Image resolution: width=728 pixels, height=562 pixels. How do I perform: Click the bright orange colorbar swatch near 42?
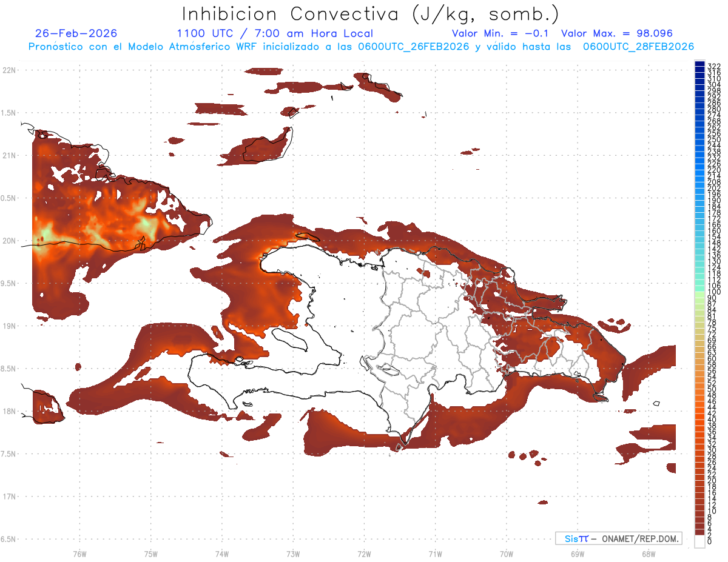pyautogui.click(x=699, y=410)
